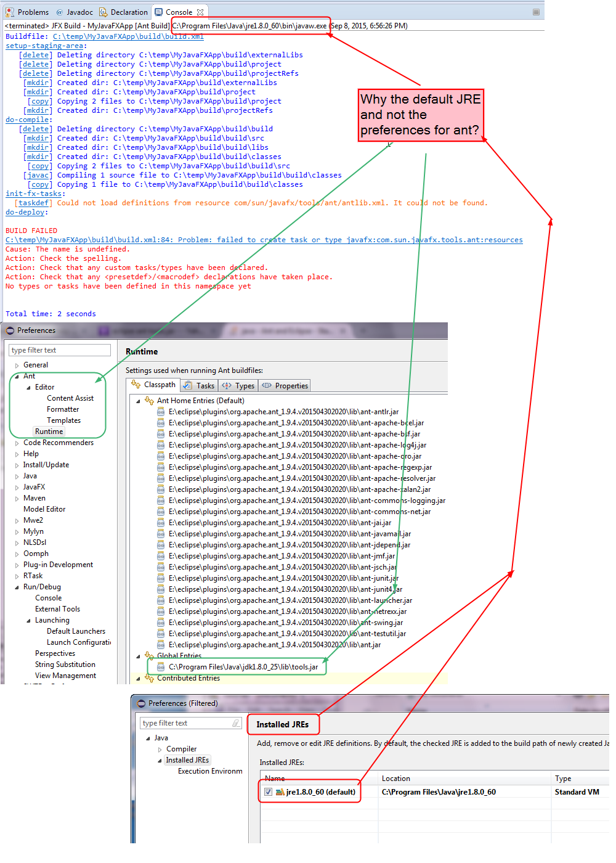Click the jar icon beside ant-apache-regexp.jar
The width and height of the screenshot is (616, 863).
(161, 467)
